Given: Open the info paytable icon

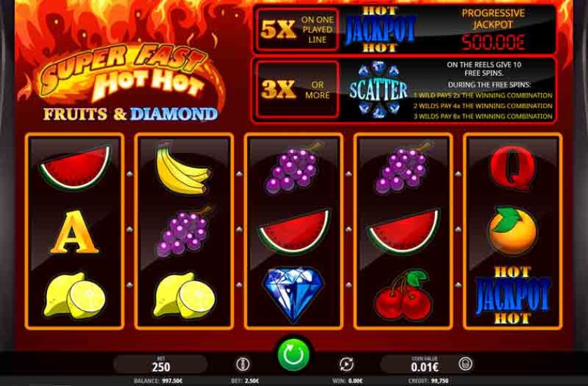Looking at the screenshot, I should [243, 364].
